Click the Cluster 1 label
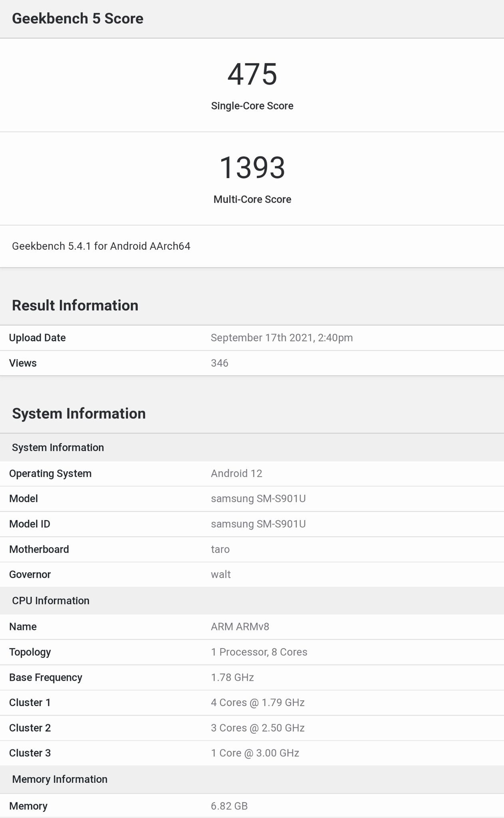504x818 pixels. [30, 703]
